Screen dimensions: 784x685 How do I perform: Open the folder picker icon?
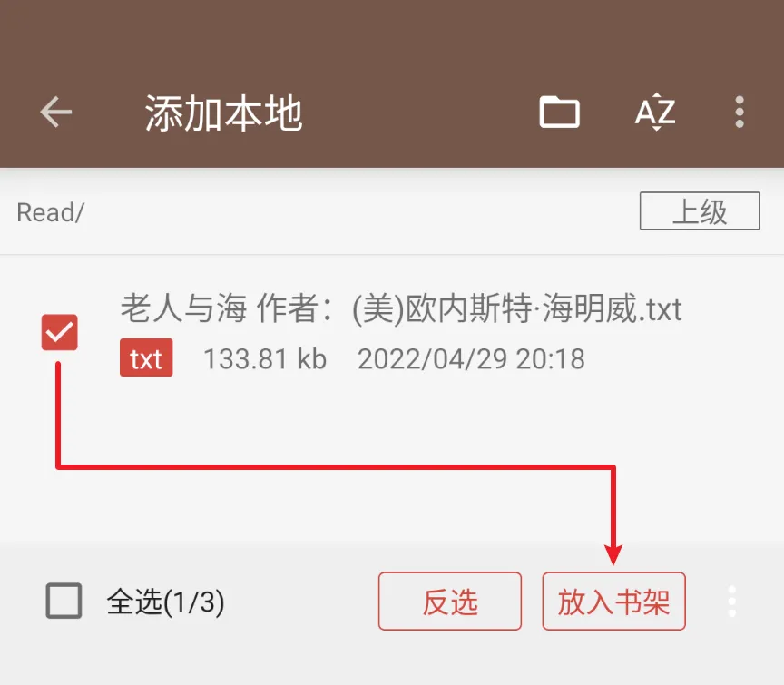point(560,112)
